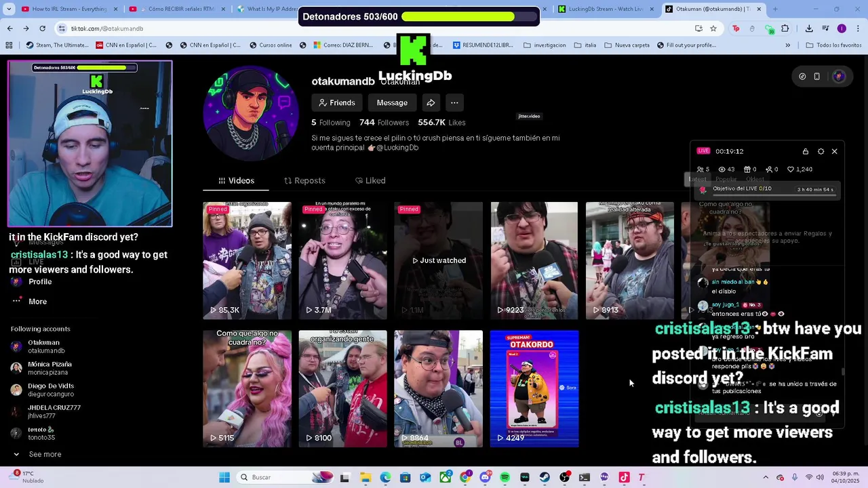Click the Message button
868x488 pixels.
pos(392,103)
